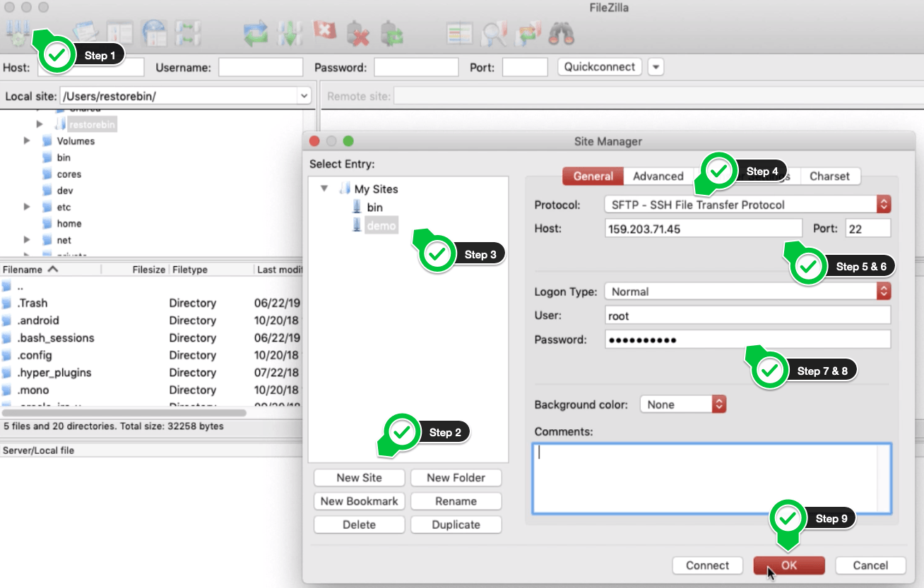
Task: Click the quickconnect Password field
Action: tap(416, 68)
